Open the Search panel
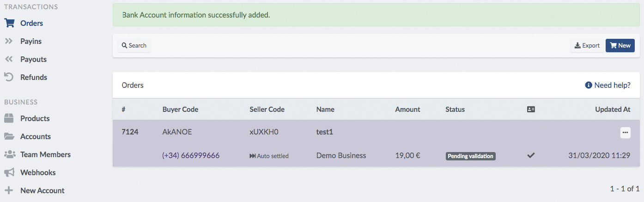 click(x=134, y=45)
